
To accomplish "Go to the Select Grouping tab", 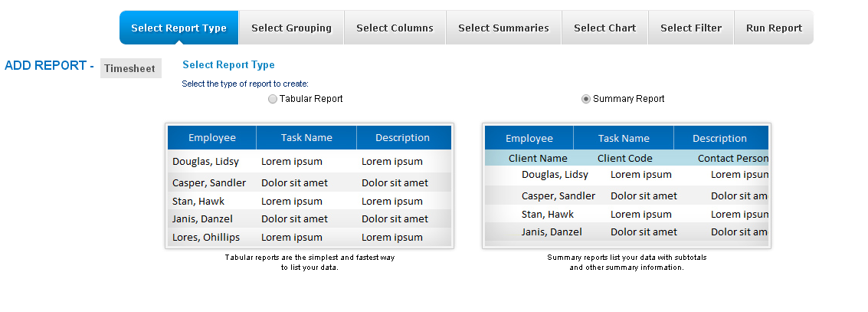I will [x=291, y=28].
